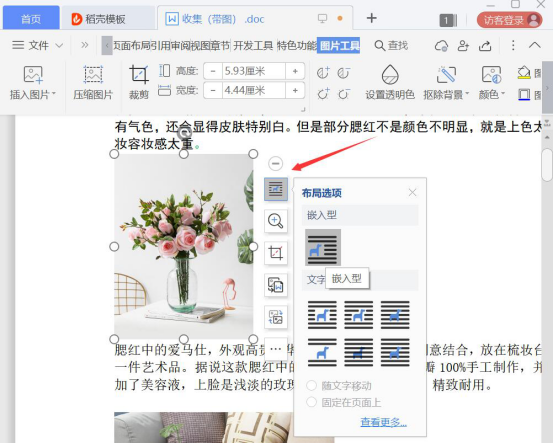Add a new tab with plus button
This screenshot has width=554, height=444.
(x=371, y=18)
